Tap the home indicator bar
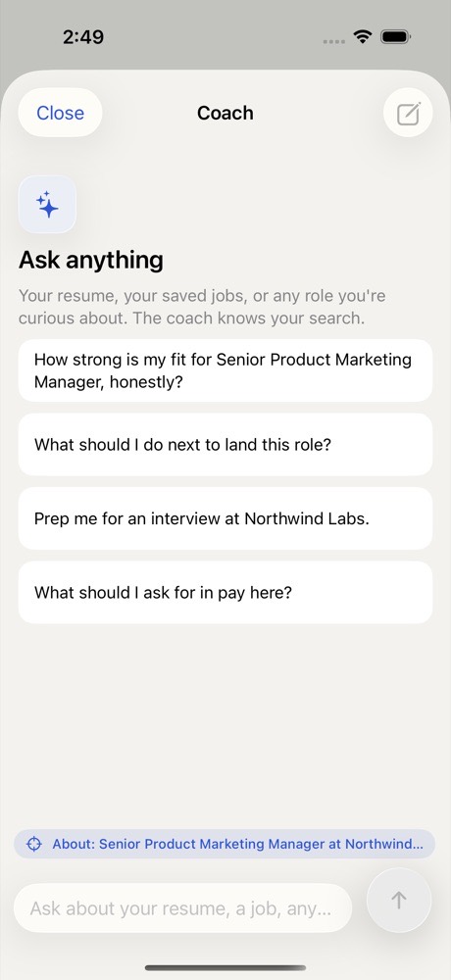This screenshot has width=451, height=980. (225, 968)
